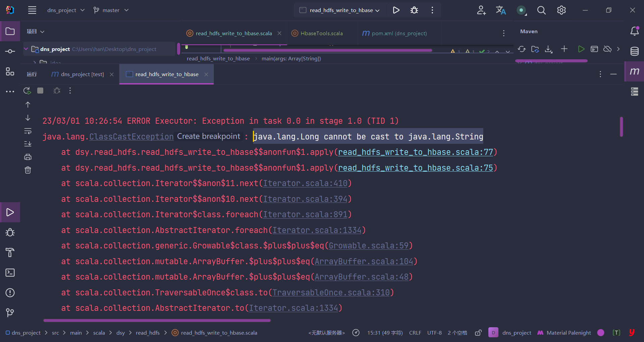Switch to pom.xml (dns_project) tab

point(395,33)
